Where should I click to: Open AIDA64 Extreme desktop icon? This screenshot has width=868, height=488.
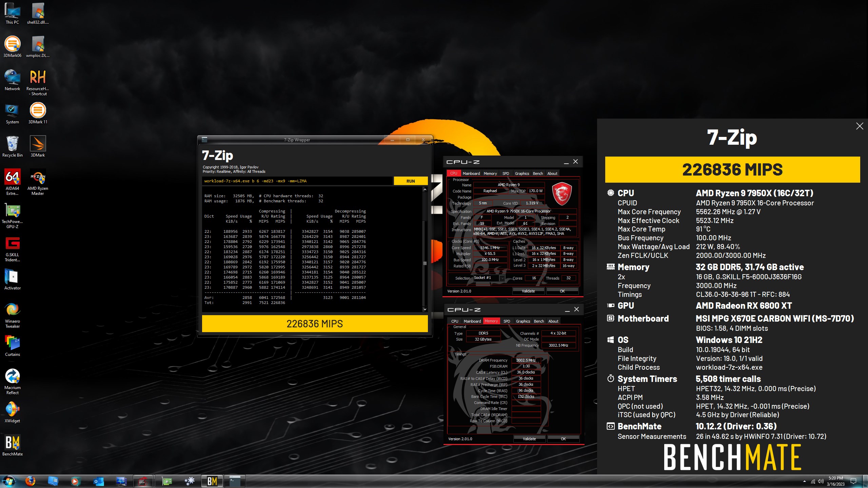click(x=12, y=182)
